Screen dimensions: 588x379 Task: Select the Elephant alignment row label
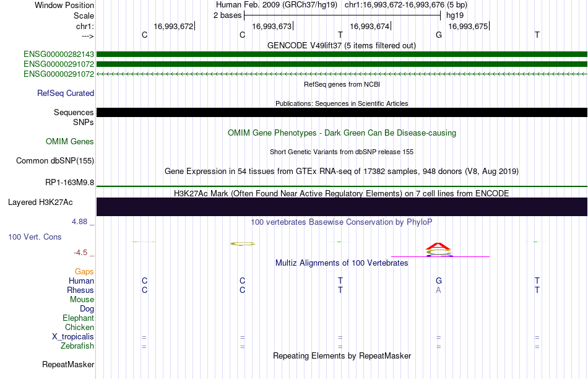coord(78,318)
